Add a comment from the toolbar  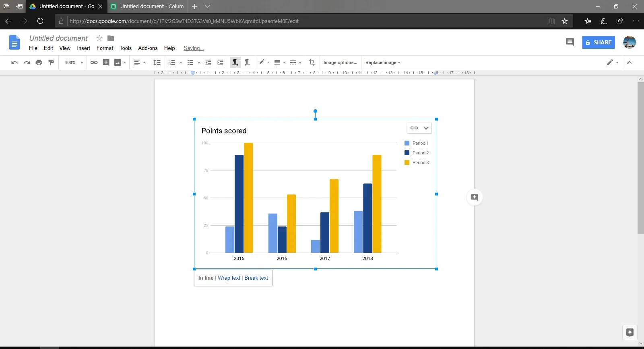[106, 62]
